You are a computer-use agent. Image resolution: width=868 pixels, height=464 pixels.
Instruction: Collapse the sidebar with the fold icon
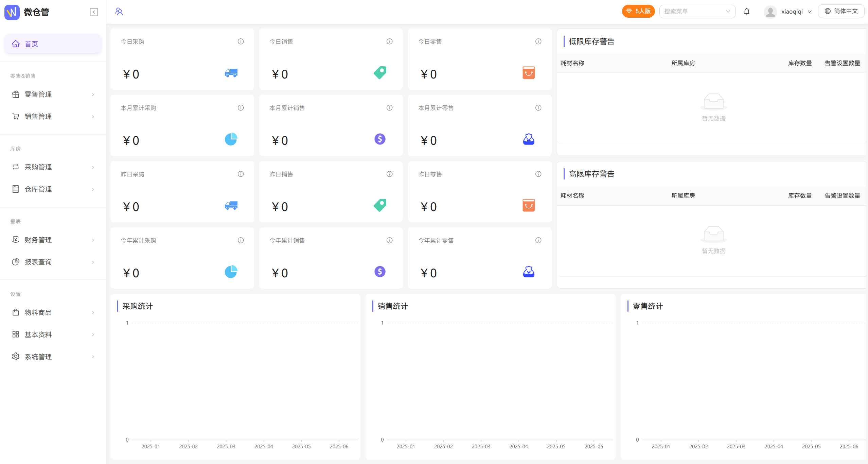coord(94,12)
